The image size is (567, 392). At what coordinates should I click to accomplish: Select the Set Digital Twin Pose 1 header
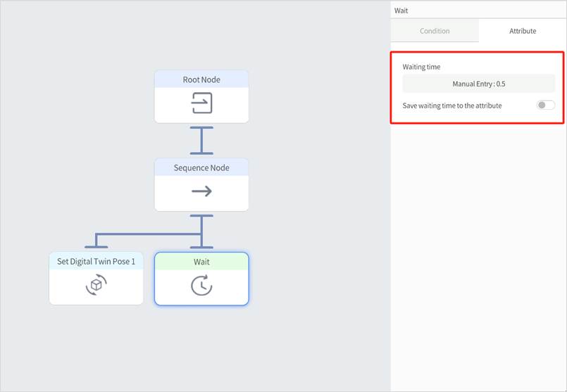[x=96, y=261]
